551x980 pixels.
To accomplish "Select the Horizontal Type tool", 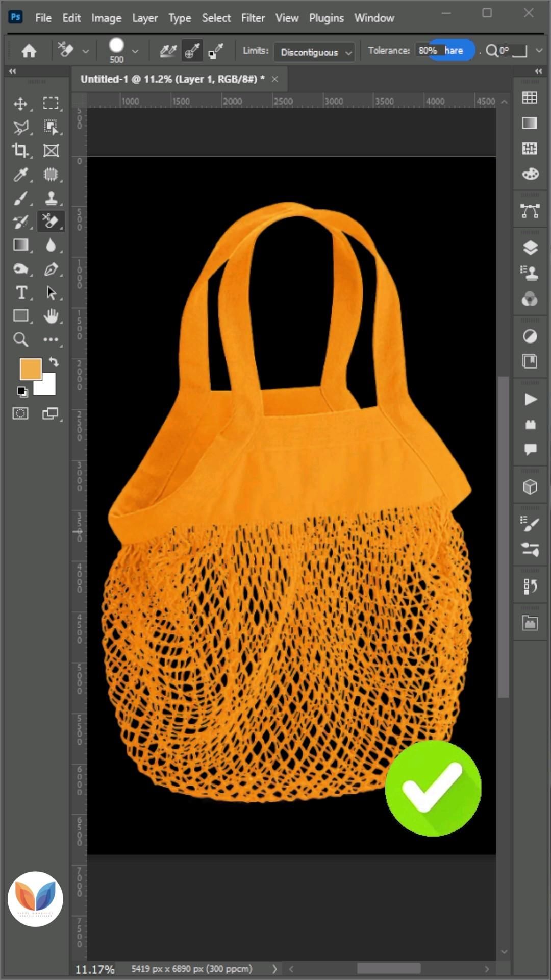I will coord(20,292).
